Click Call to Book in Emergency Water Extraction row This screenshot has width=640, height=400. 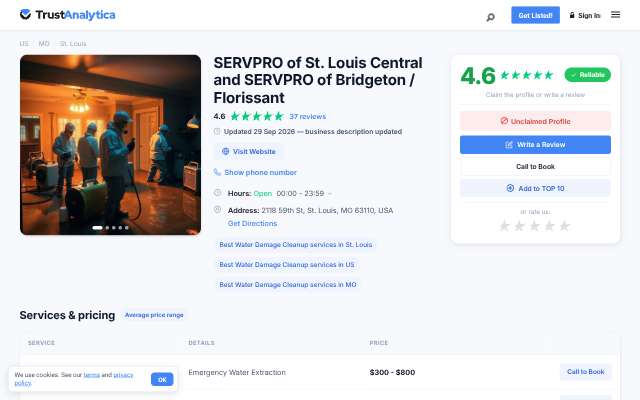click(585, 372)
